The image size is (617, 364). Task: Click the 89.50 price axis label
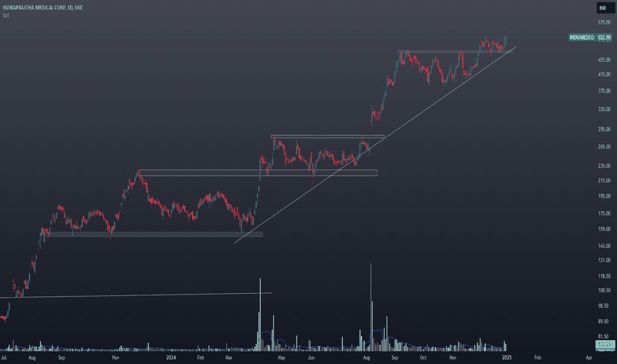point(604,321)
